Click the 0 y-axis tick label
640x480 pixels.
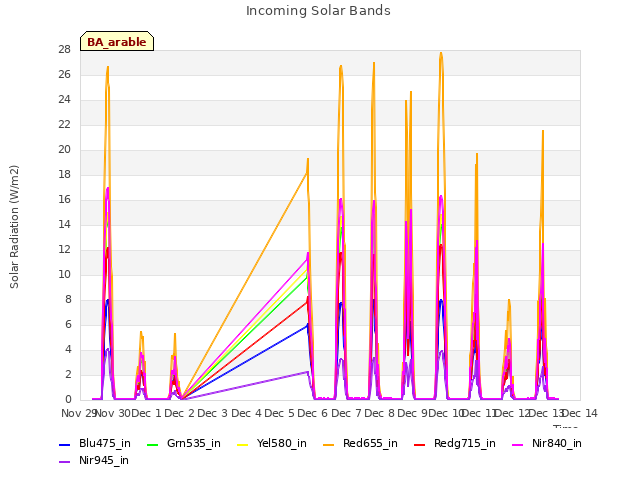click(68, 400)
